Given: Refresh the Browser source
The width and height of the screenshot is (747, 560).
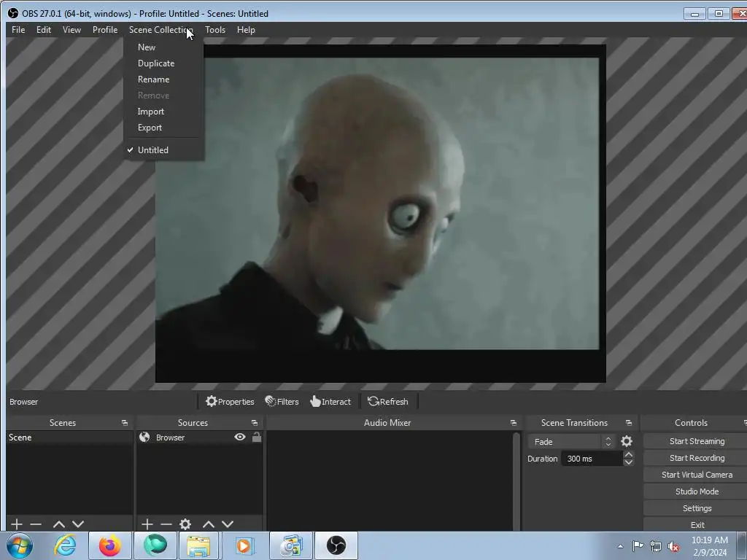Looking at the screenshot, I should 388,402.
